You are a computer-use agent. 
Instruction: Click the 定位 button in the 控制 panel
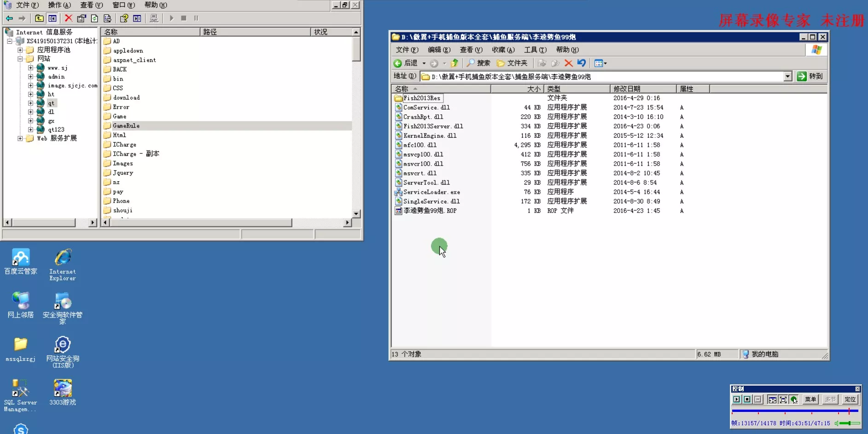850,399
